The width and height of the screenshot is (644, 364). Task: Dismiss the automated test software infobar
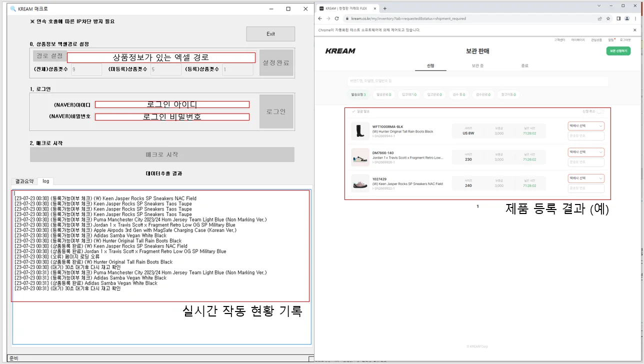coord(635,30)
